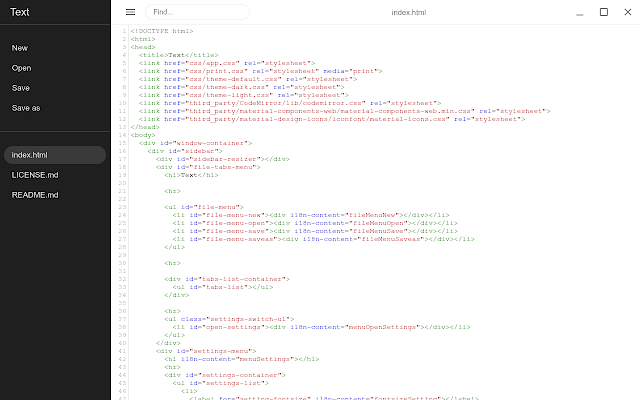The height and width of the screenshot is (400, 640).
Task: Click the settings-container div line
Action: [x=224, y=375]
